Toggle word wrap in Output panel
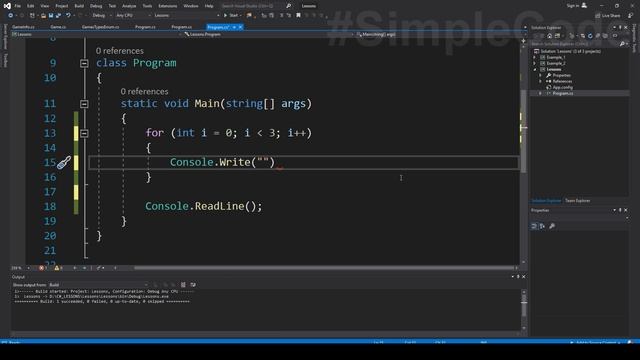 tap(193, 284)
